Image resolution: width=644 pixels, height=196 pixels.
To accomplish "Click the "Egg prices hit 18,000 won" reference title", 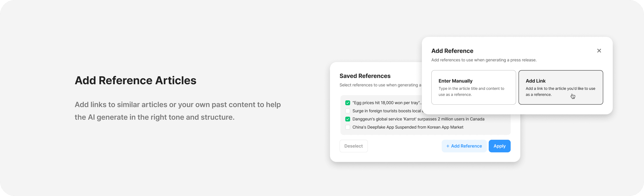I will tap(386, 103).
